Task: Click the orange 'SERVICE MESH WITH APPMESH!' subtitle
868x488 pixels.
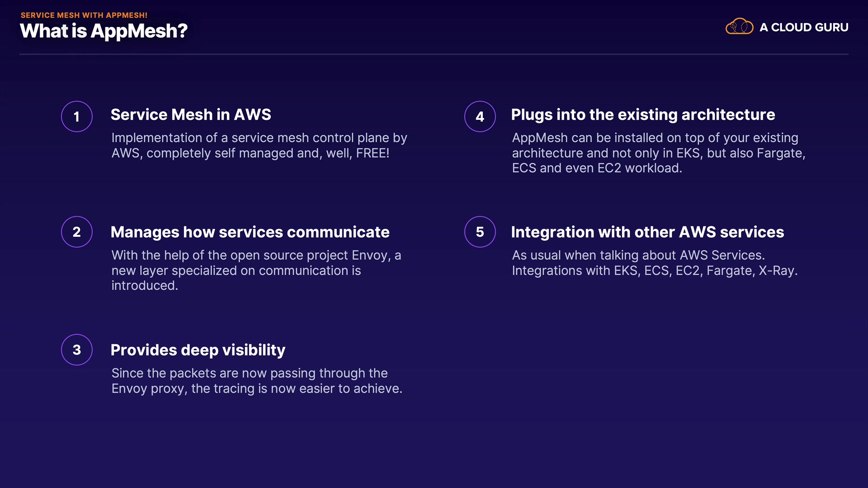Action: 84,15
